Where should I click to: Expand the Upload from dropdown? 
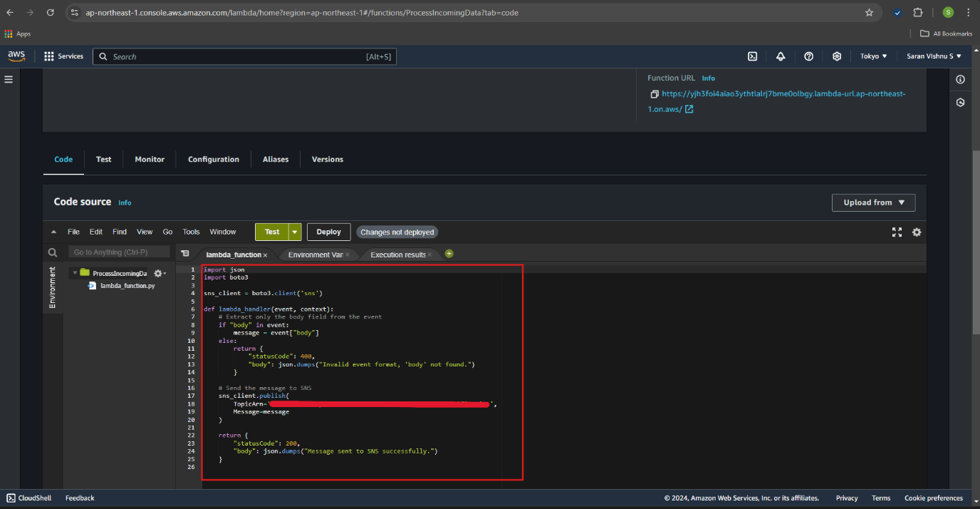873,202
